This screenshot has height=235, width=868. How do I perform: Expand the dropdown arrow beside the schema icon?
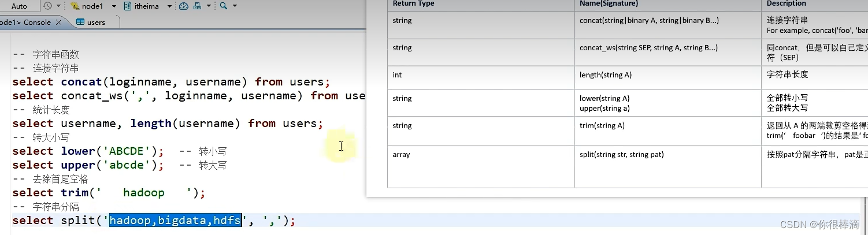click(x=209, y=6)
